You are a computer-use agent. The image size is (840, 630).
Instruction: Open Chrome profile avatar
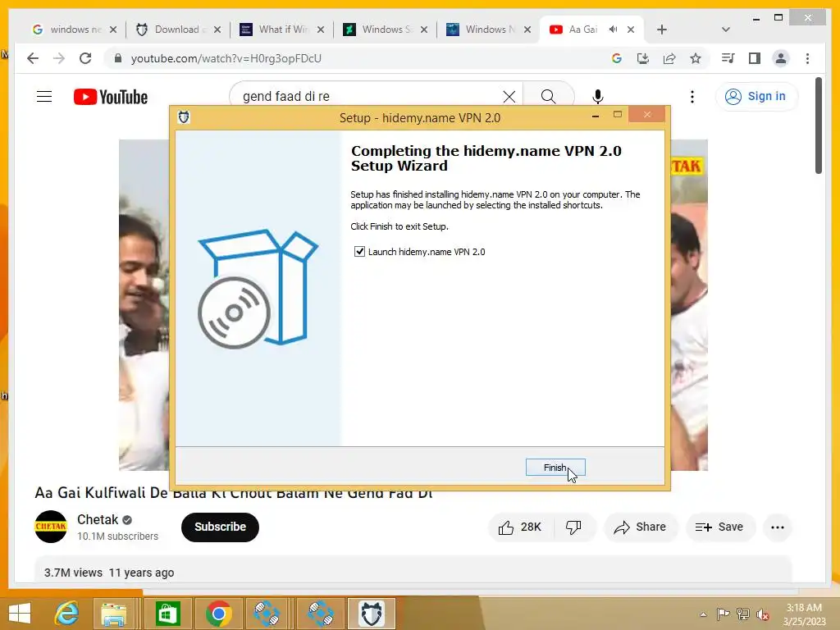click(781, 58)
